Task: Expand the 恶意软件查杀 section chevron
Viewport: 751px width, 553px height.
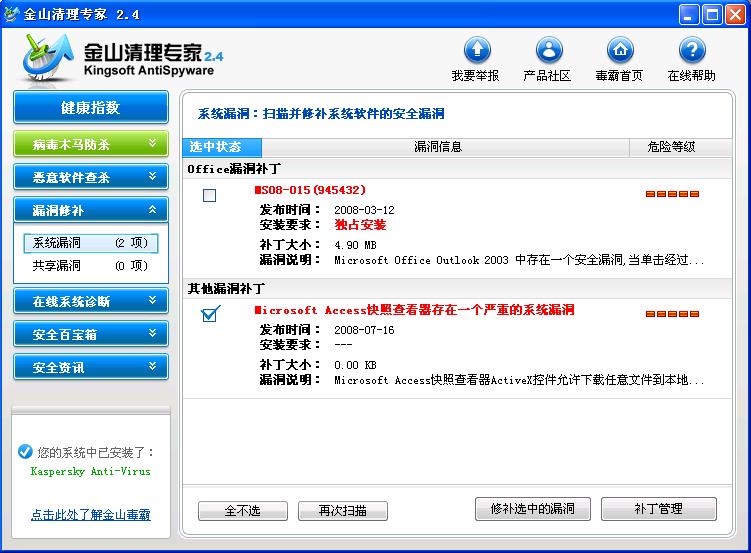Action: [152, 176]
